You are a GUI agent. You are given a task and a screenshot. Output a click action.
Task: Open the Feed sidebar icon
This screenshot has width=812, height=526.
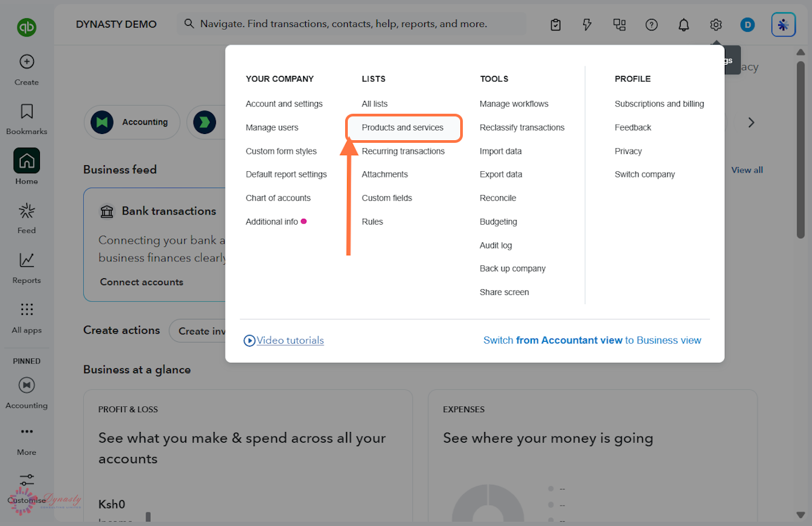tap(26, 211)
